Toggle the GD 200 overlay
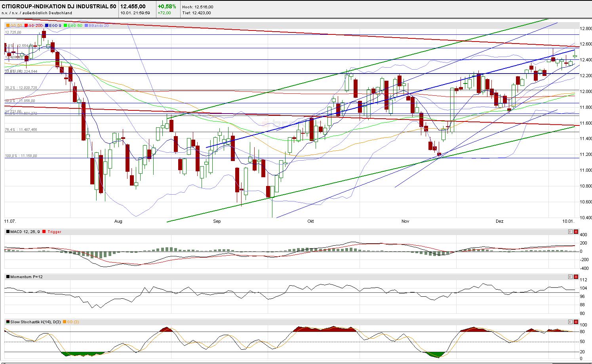This screenshot has width=592, height=364. coord(25,25)
